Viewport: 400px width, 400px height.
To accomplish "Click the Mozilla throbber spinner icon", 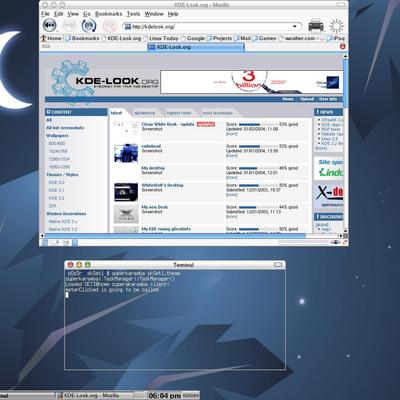I will (x=336, y=26).
